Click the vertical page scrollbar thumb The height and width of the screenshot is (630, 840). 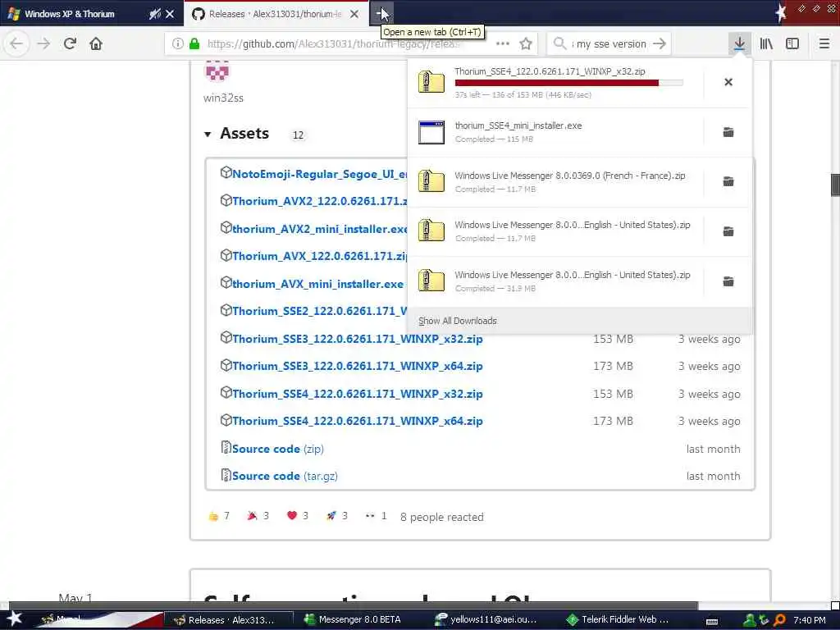834,185
